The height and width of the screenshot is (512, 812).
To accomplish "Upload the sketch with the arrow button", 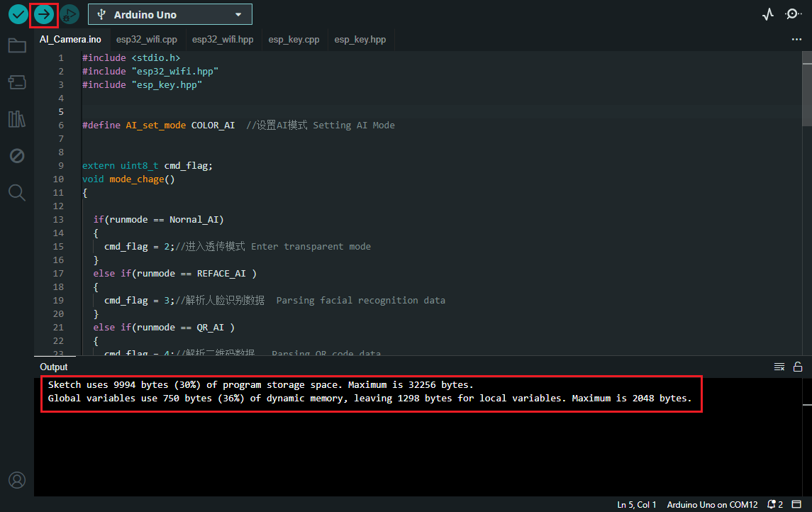I will click(43, 14).
